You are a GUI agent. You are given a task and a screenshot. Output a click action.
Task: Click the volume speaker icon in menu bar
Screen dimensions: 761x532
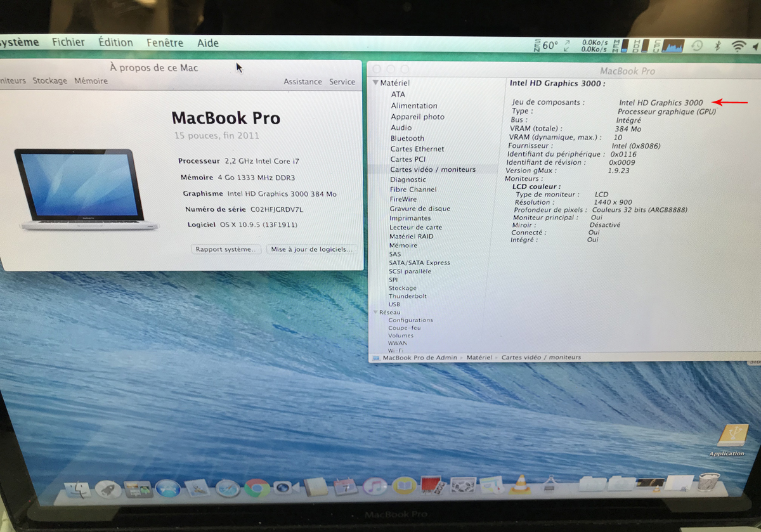(x=755, y=46)
